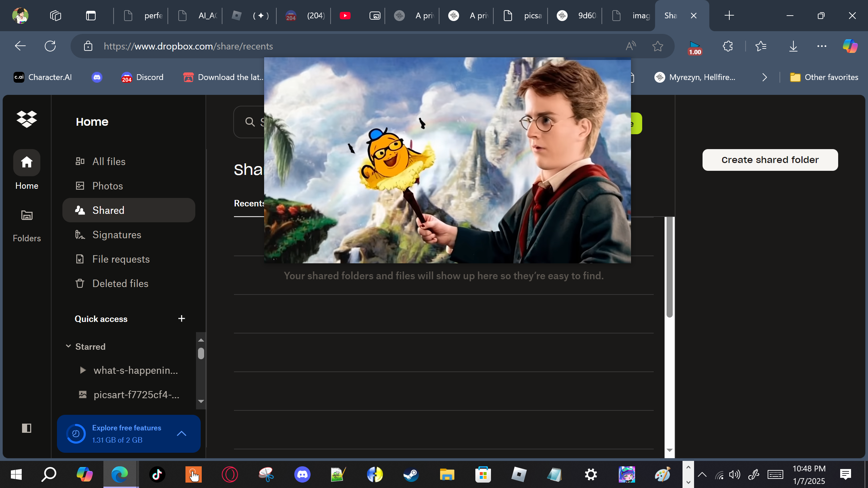This screenshot has width=868, height=488.
Task: Favorite this page with star icon
Action: 657,46
